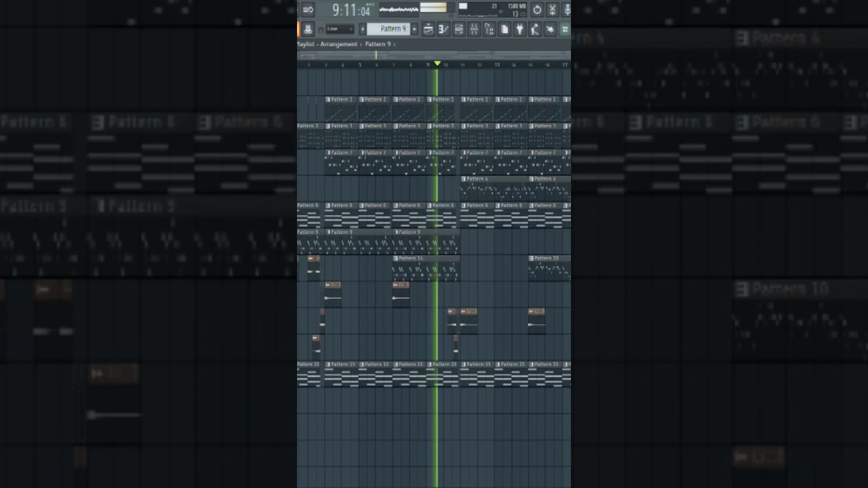This screenshot has height=488, width=868.
Task: Toggle the circular countdown/wait icon
Action: [x=537, y=9]
